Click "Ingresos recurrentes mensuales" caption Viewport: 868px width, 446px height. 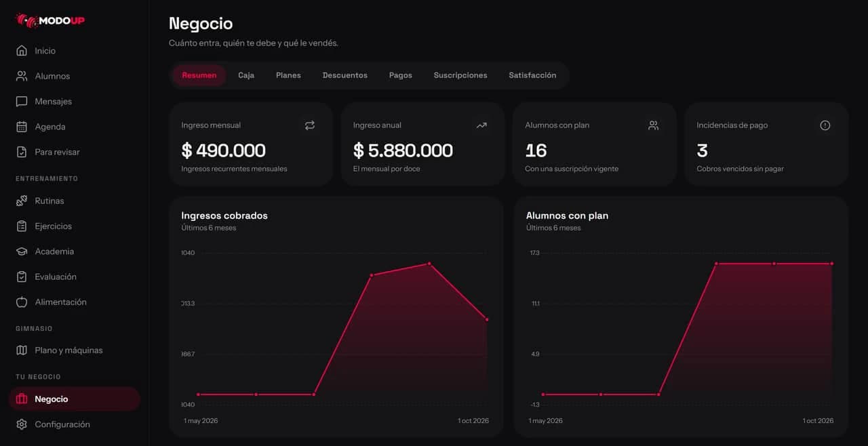234,169
